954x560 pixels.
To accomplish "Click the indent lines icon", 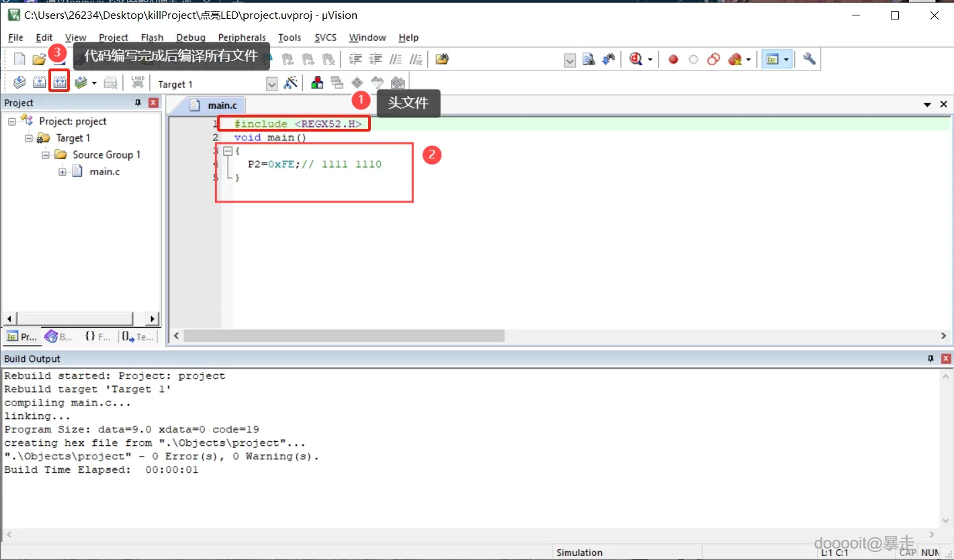I will click(x=355, y=59).
